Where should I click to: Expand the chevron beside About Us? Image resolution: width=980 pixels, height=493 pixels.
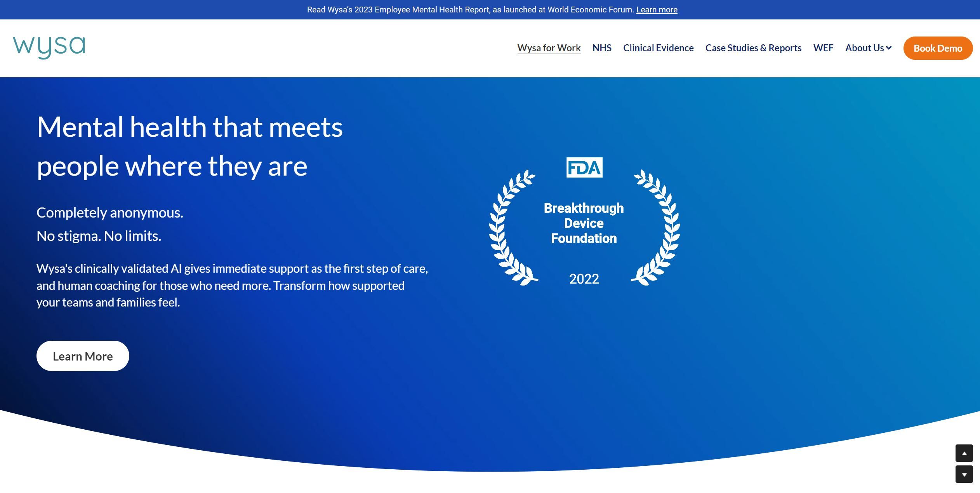point(889,48)
